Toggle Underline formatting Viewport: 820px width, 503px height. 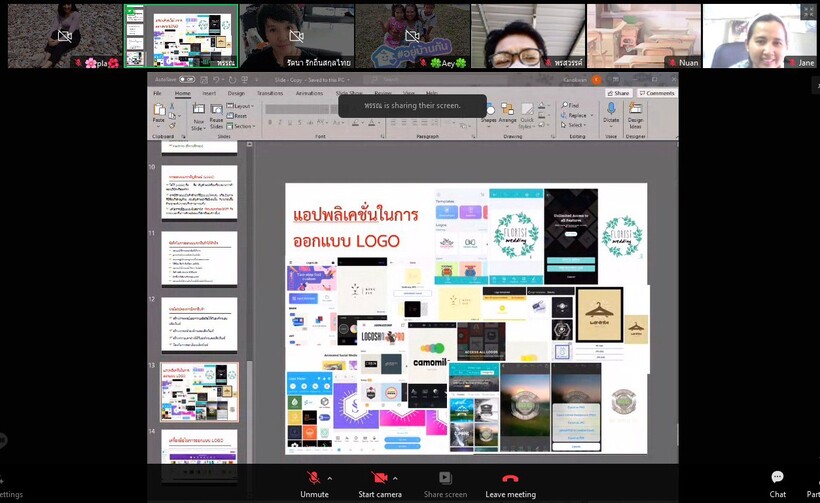pos(290,123)
